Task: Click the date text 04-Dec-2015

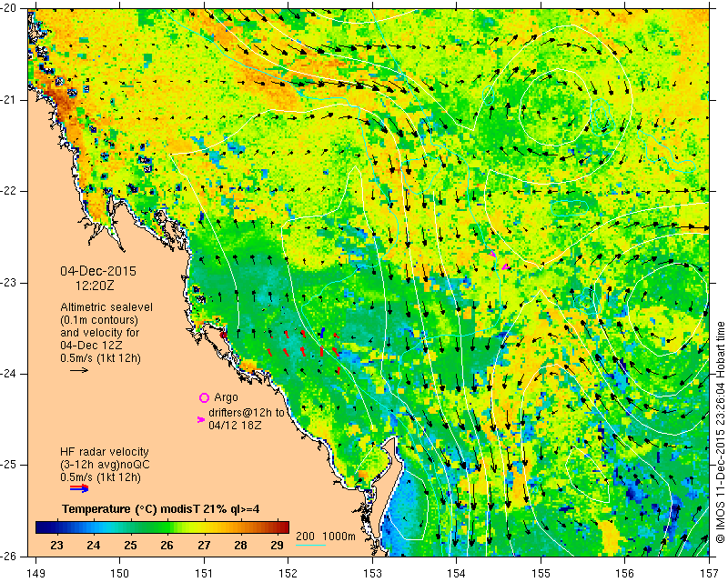Action: click(x=98, y=271)
